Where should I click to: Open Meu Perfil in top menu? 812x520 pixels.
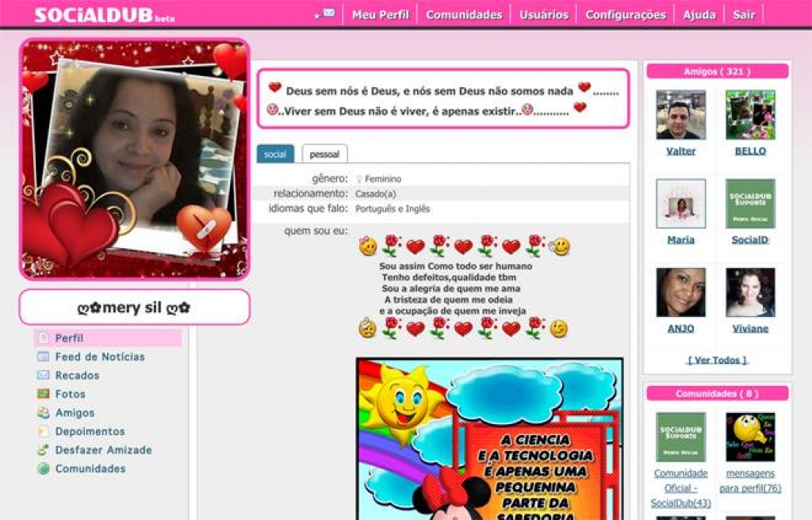tap(380, 14)
